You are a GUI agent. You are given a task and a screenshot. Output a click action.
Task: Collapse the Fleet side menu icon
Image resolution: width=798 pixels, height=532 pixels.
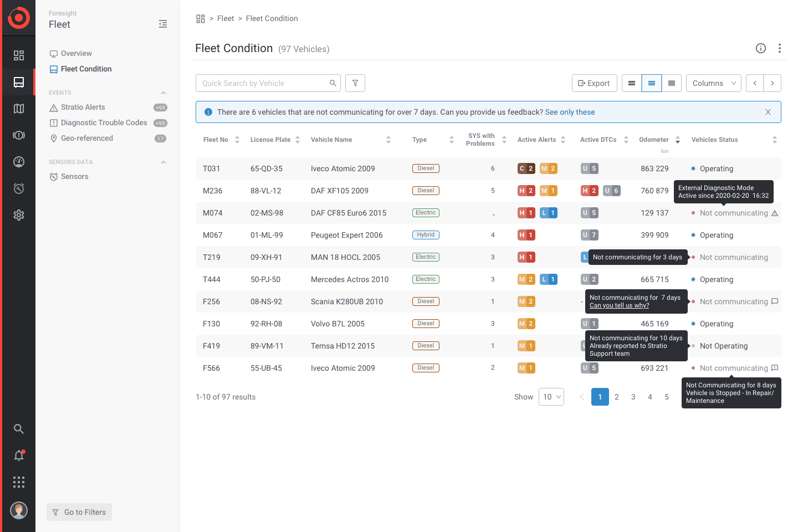(163, 24)
